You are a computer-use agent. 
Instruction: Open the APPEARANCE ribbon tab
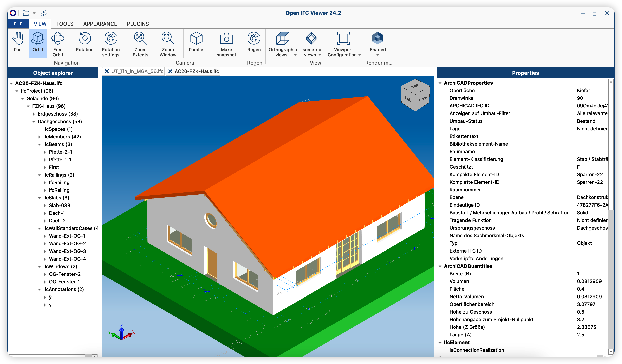100,24
